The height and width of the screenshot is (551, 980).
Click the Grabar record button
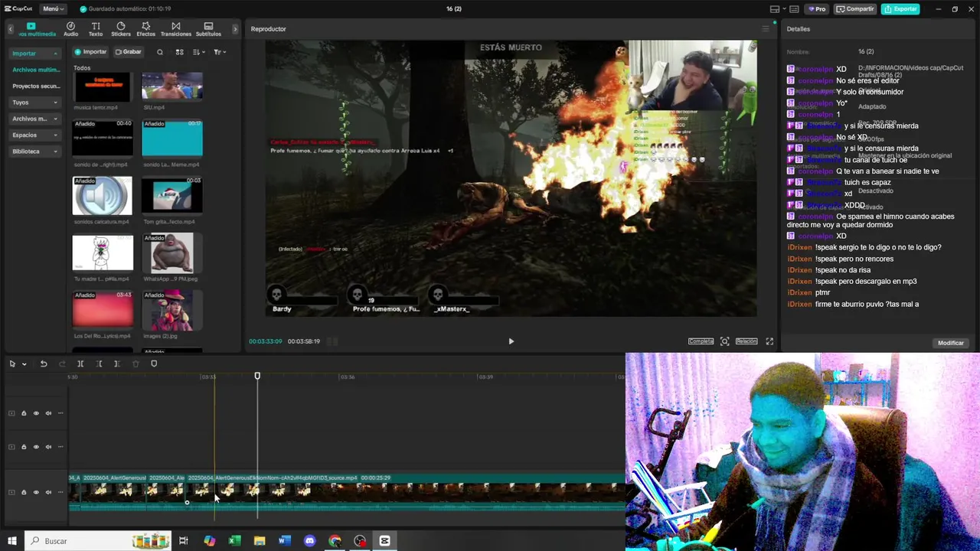pos(128,52)
